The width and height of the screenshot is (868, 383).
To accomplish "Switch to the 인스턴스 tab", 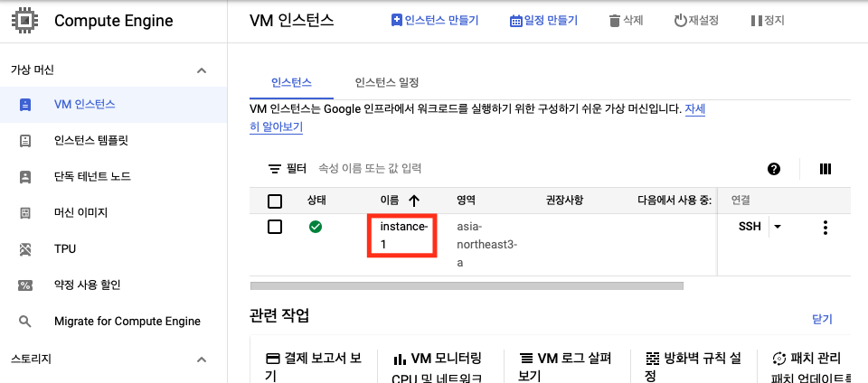I will (x=291, y=83).
